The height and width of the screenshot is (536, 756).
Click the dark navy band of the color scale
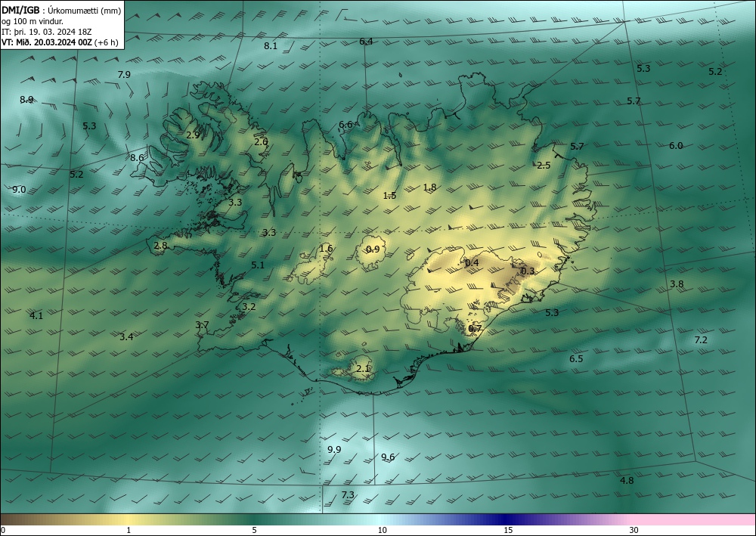click(x=507, y=519)
